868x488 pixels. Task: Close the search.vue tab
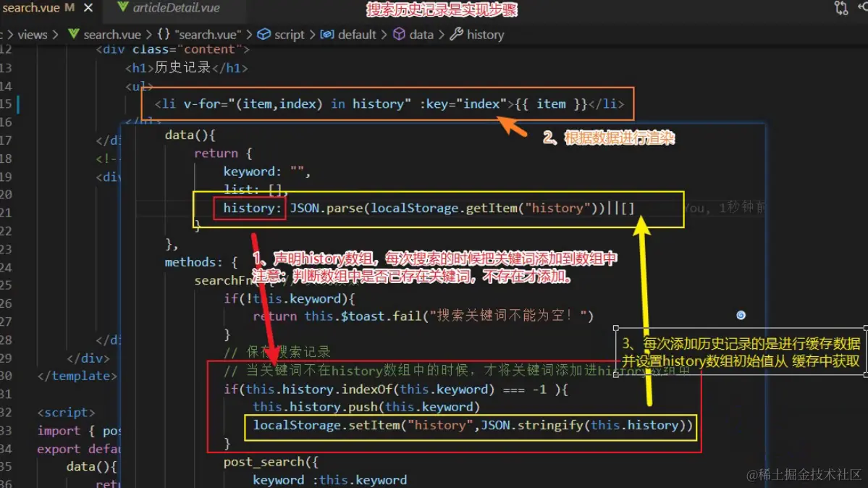88,8
